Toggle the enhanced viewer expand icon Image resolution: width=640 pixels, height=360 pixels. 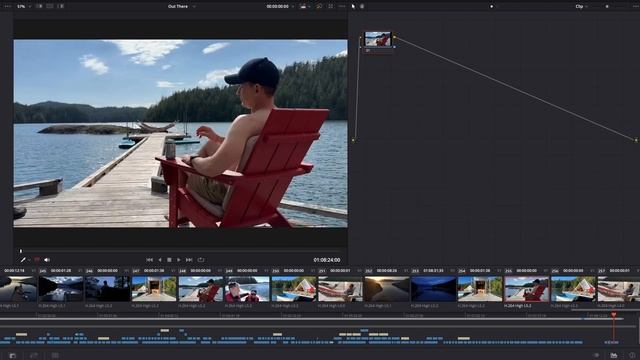331,7
